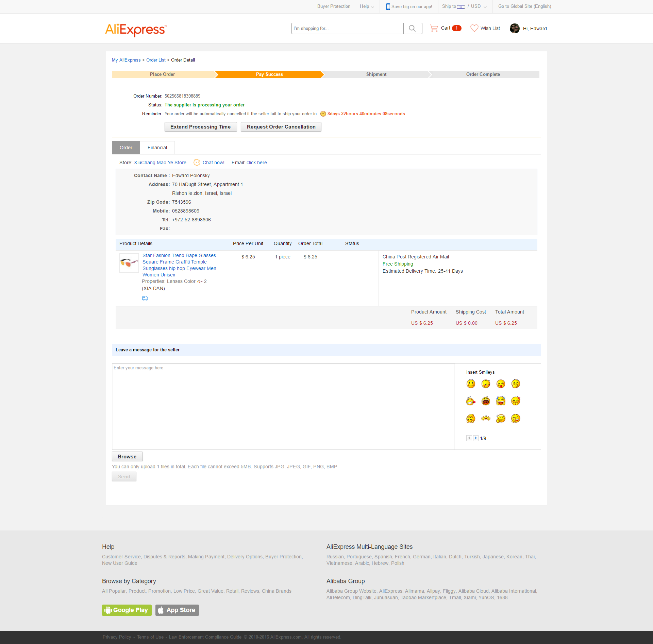Open New User Guide footer link
This screenshot has height=644, width=653.
tap(120, 563)
